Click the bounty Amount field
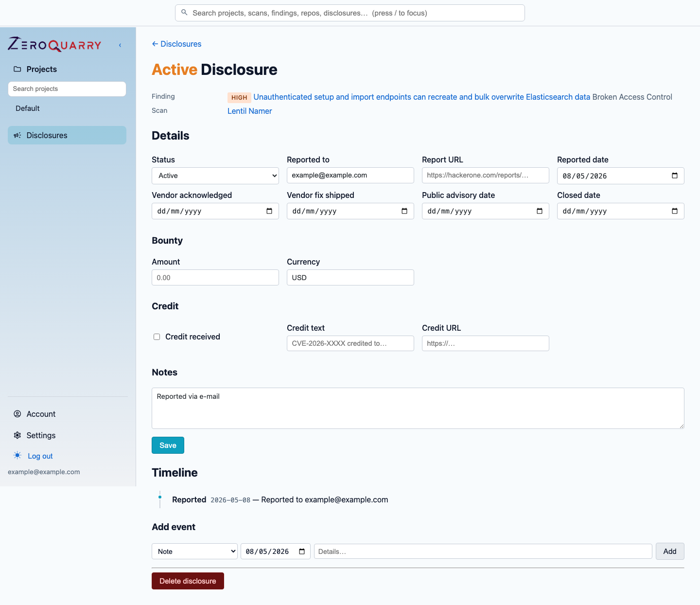This screenshot has width=700, height=605. point(215,278)
